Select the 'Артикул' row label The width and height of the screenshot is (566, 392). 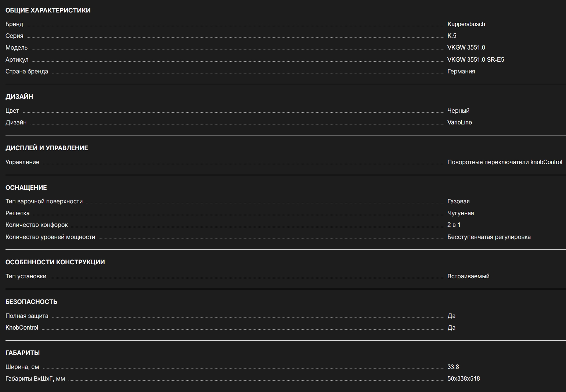tap(17, 60)
